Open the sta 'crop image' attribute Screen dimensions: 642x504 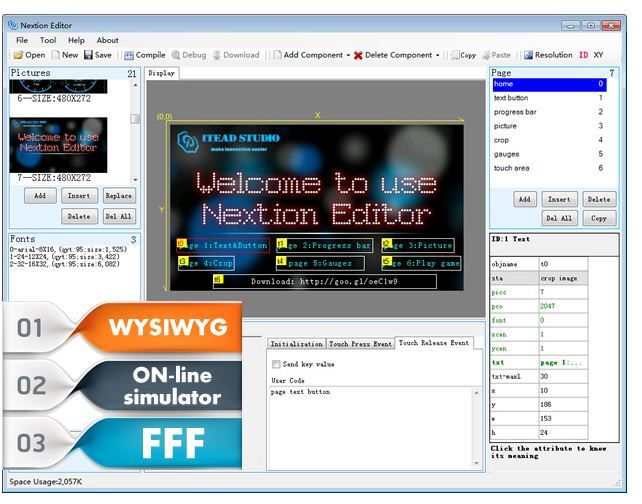pos(563,278)
